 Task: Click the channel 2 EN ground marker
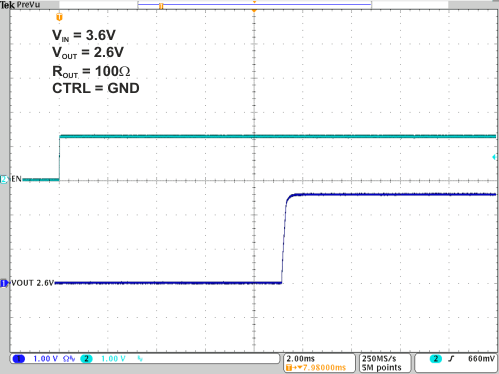pyautogui.click(x=4, y=179)
